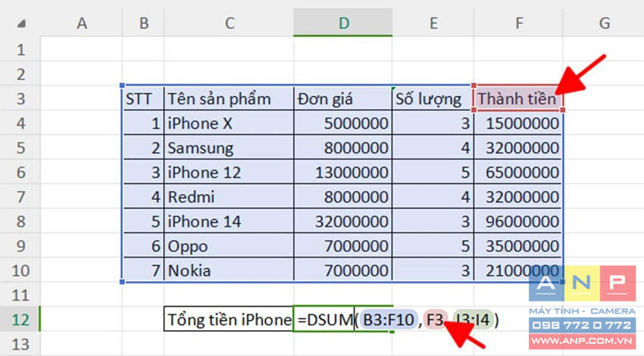Click the B3:F10 reference in the formula

pyautogui.click(x=389, y=320)
